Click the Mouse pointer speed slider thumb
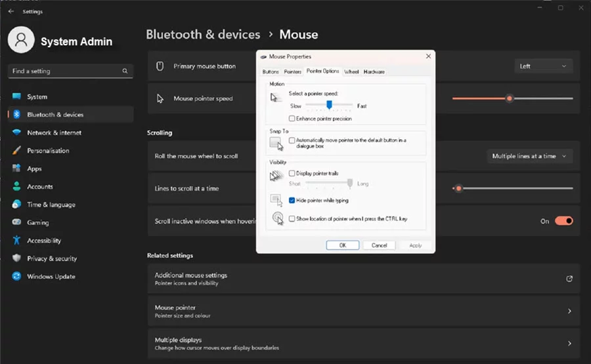This screenshot has height=364, width=591. pos(509,98)
